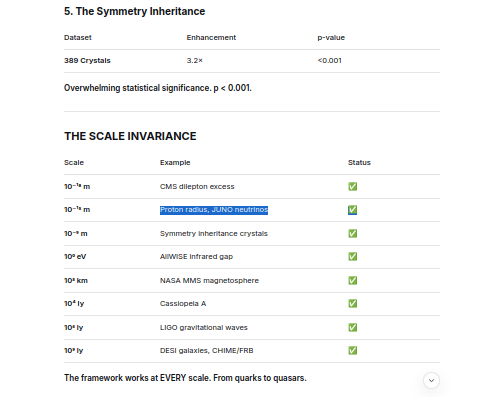The image size is (484, 397).
Task: Click the checkmark in the NASA MMS magnetosphere row
Action: click(353, 280)
